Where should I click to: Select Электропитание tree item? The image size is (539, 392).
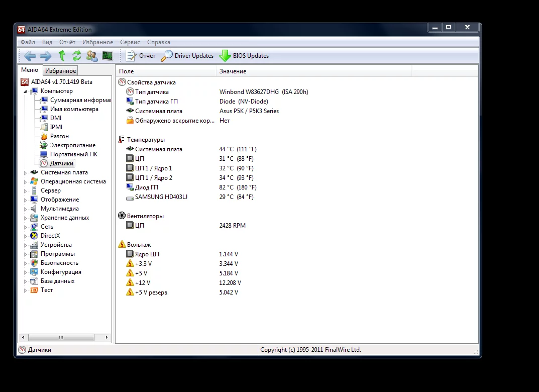(72, 145)
